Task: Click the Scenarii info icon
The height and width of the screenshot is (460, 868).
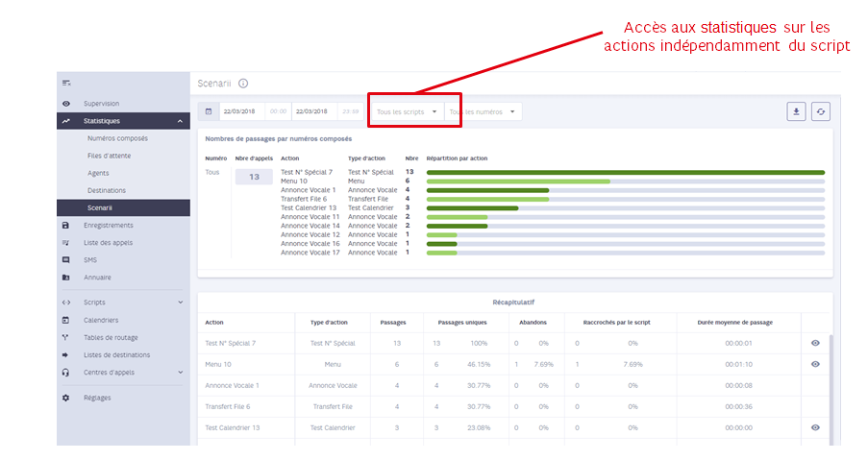Action: pyautogui.click(x=243, y=84)
